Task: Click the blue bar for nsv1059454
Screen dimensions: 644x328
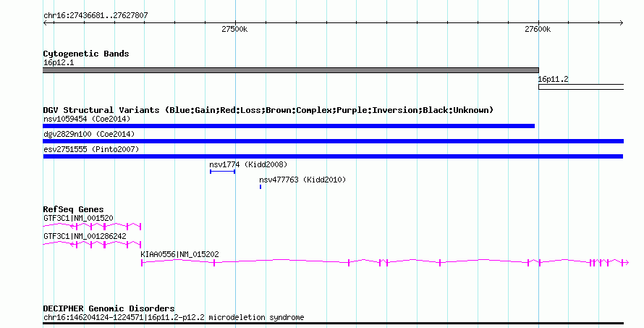Action: 289,126
